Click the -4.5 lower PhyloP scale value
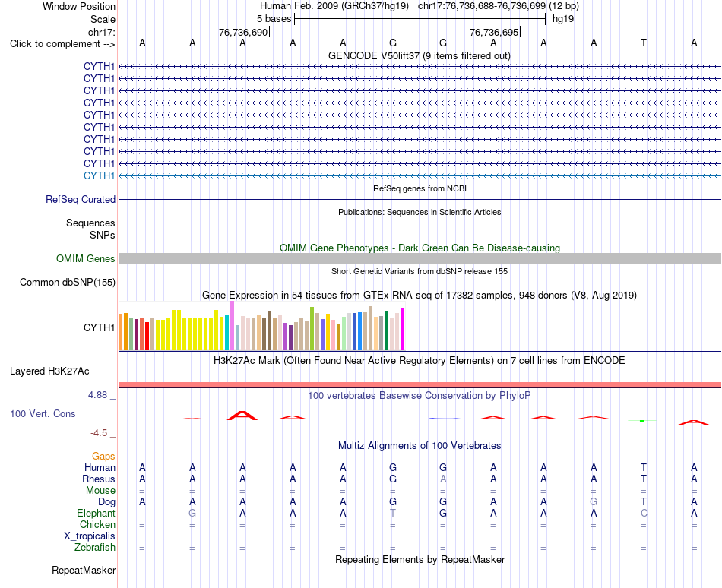722x588 pixels. pyautogui.click(x=99, y=433)
